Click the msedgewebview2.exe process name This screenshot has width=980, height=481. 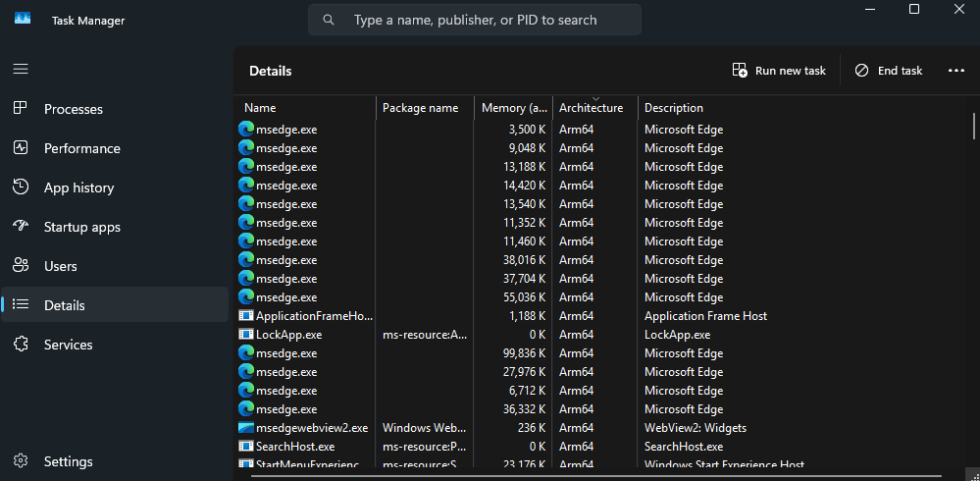click(312, 428)
